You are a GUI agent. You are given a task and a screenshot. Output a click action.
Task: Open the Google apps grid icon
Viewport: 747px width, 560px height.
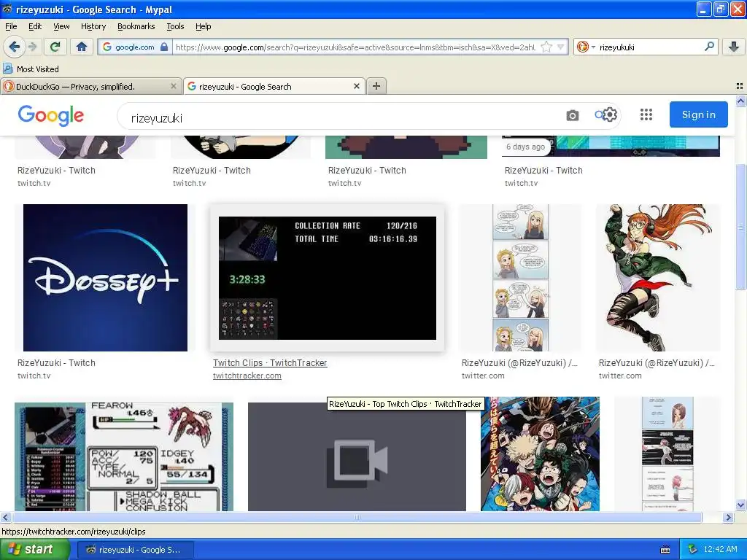646,114
